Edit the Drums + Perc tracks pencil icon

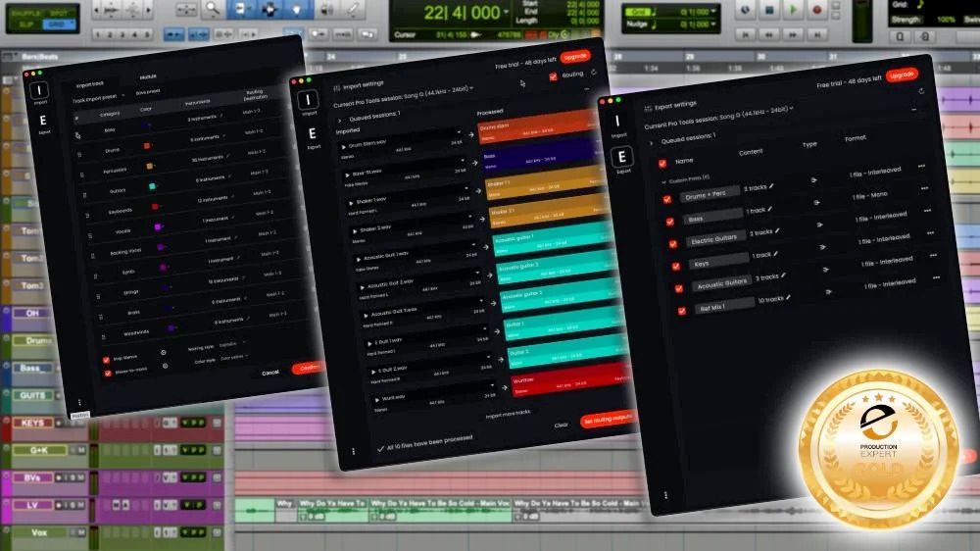pyautogui.click(x=772, y=185)
